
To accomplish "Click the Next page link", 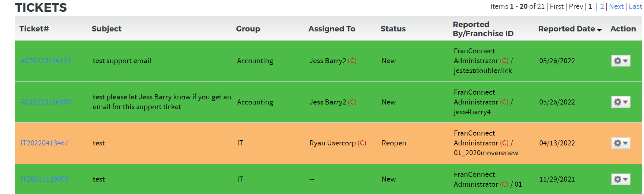I will click(616, 6).
